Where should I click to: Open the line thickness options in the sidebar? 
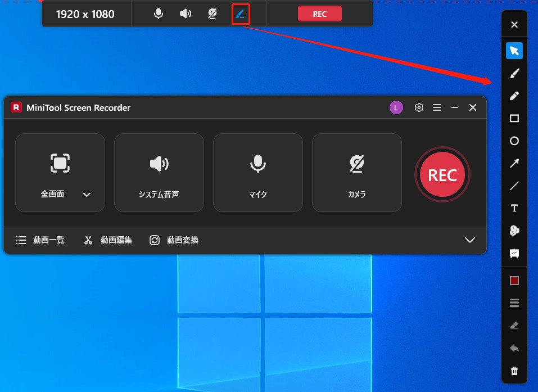(x=514, y=303)
